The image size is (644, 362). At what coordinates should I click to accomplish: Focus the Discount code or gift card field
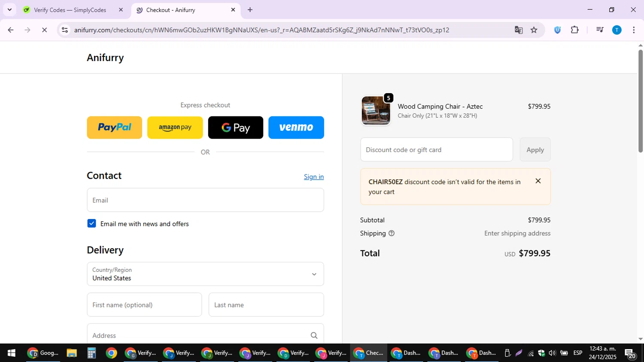437,149
